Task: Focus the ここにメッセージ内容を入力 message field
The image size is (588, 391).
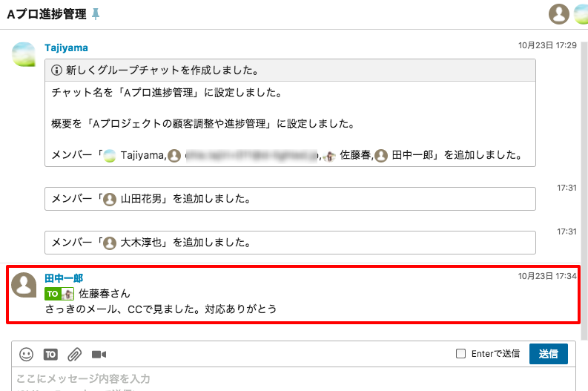Action: [x=294, y=379]
